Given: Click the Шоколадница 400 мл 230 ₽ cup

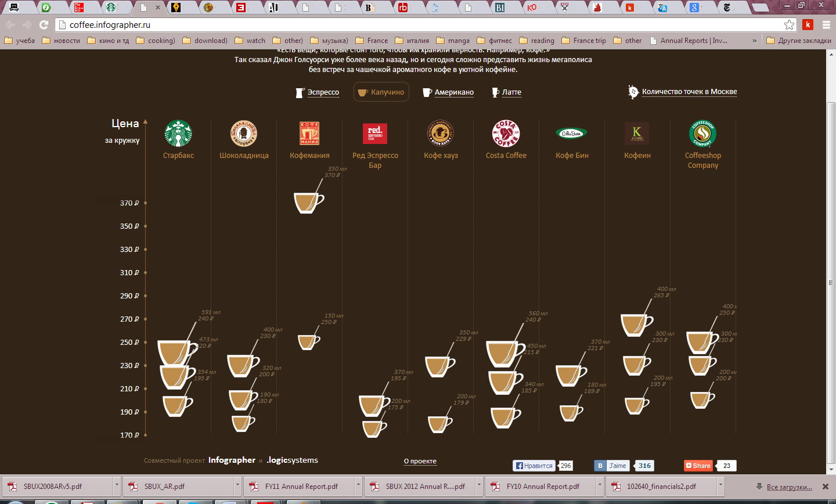Looking at the screenshot, I should click(243, 365).
